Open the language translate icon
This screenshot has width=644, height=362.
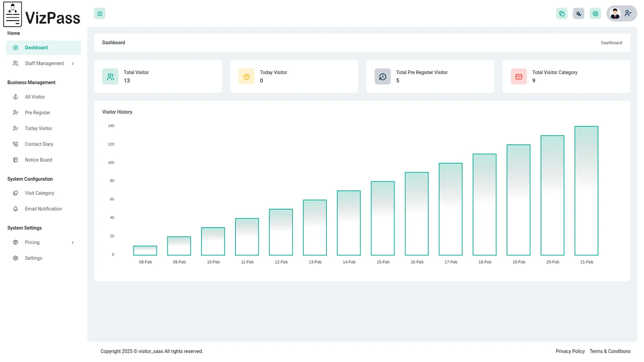578,14
